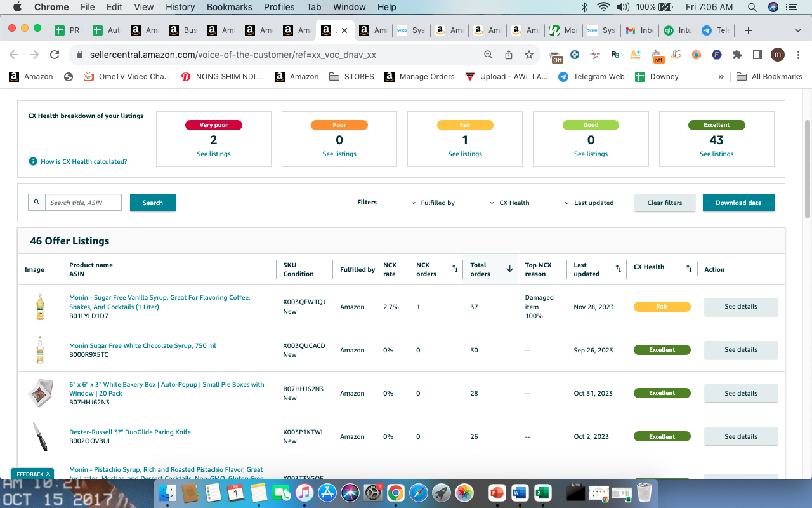Open the White Bakery Box product link
The image size is (812, 508).
167,389
